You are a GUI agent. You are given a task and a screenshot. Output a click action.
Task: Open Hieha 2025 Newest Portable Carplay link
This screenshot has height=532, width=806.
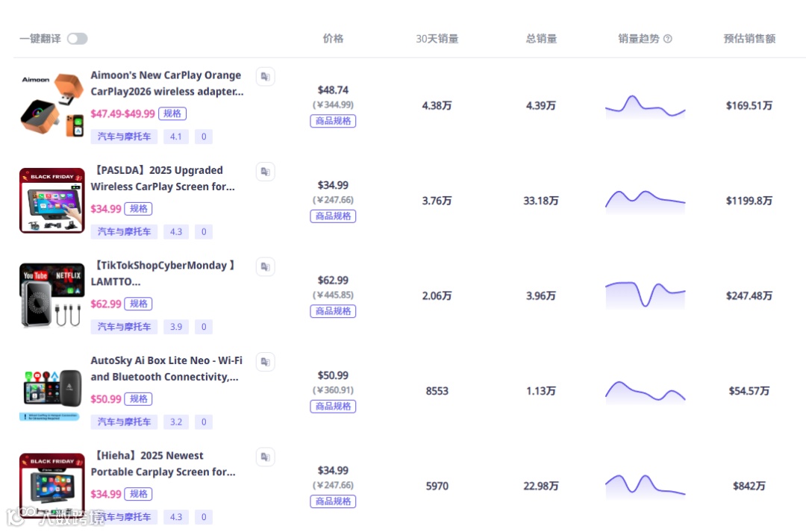click(x=163, y=463)
